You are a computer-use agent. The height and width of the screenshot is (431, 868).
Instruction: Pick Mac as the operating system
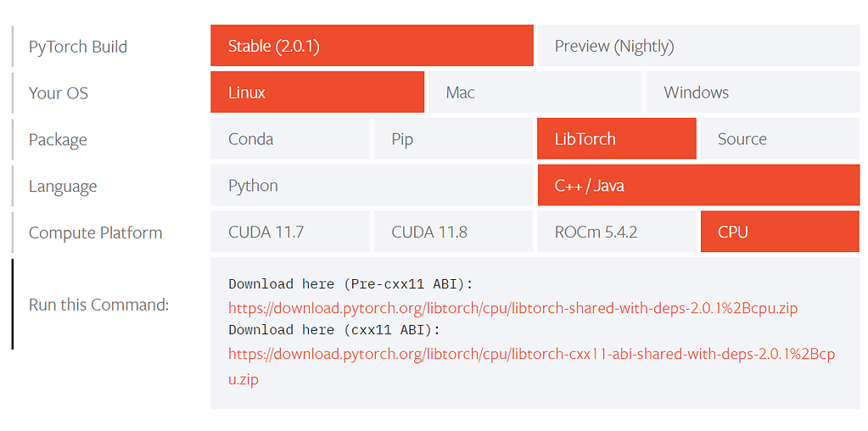[535, 92]
